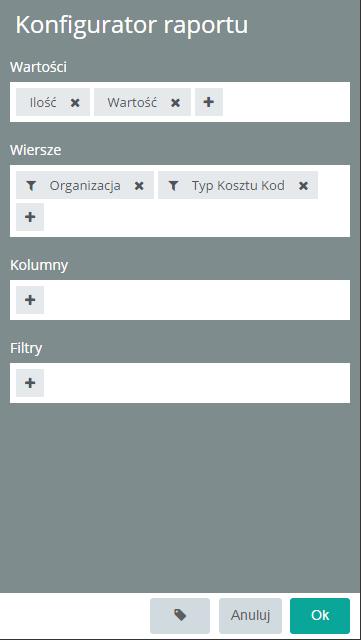Add a new filter in Filtry

coord(30,383)
